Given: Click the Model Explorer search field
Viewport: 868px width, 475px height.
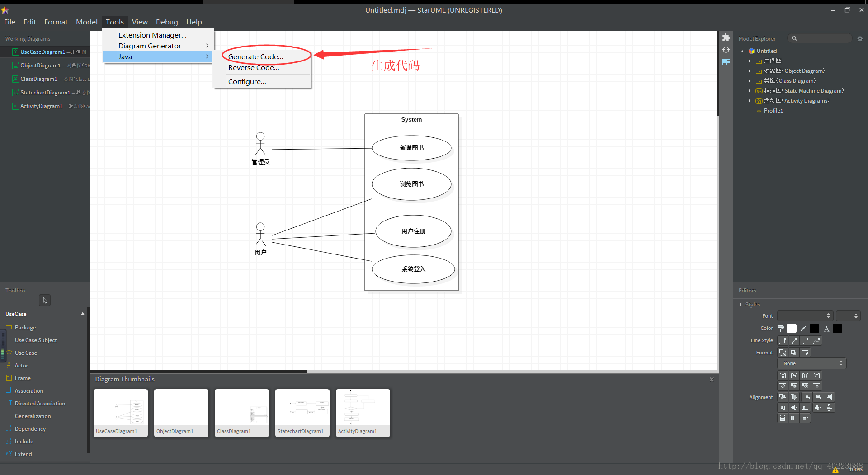Looking at the screenshot, I should [820, 38].
